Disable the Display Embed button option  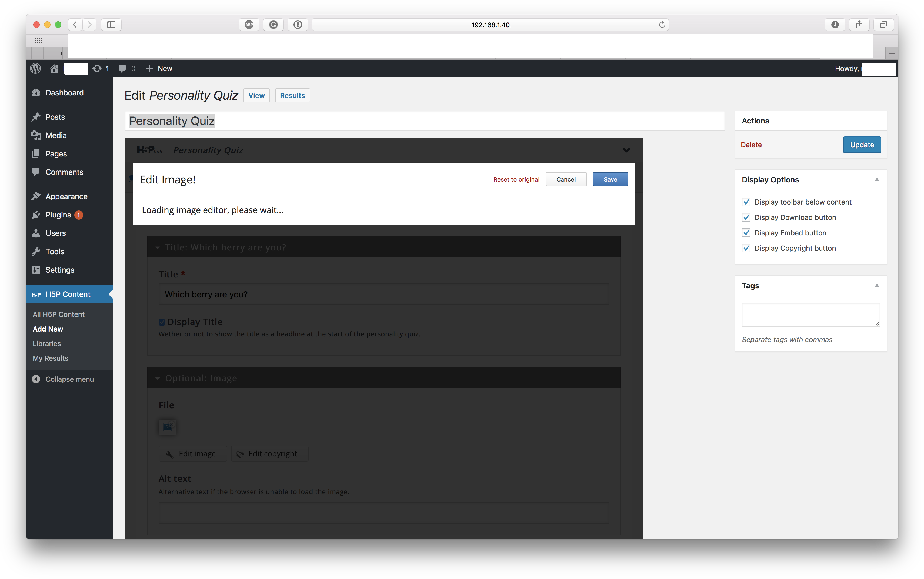click(x=746, y=233)
